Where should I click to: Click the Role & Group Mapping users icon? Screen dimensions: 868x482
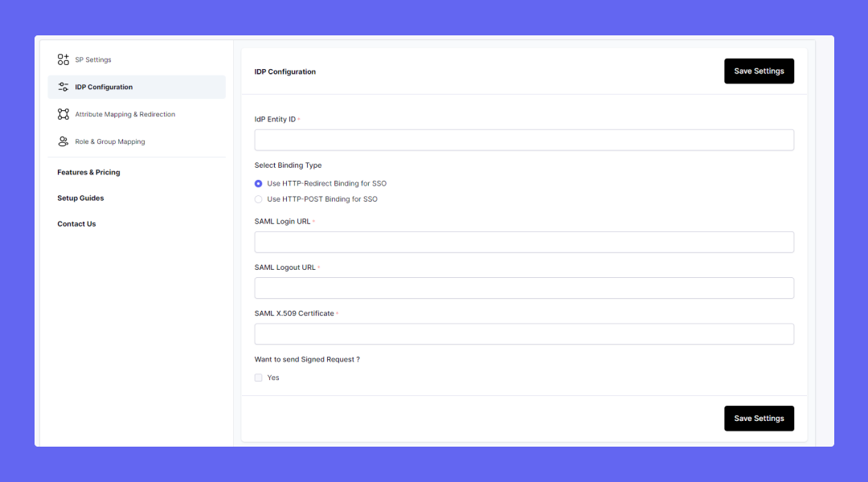[x=63, y=141]
